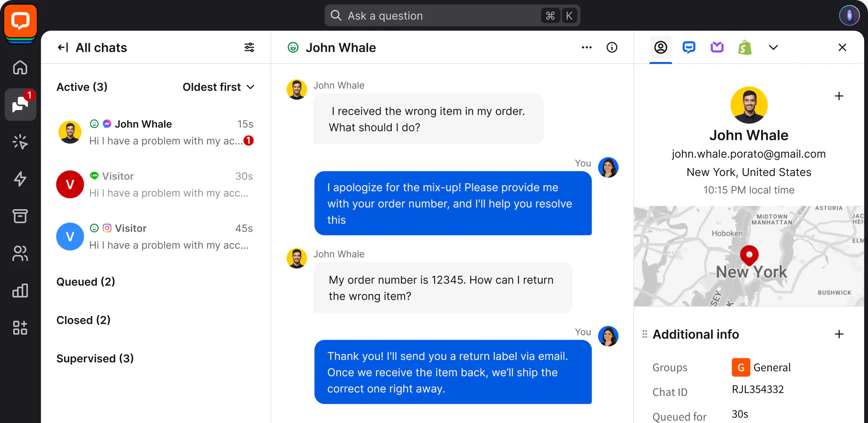Open the email/inbox panel icon
The height and width of the screenshot is (423, 868).
tap(717, 47)
